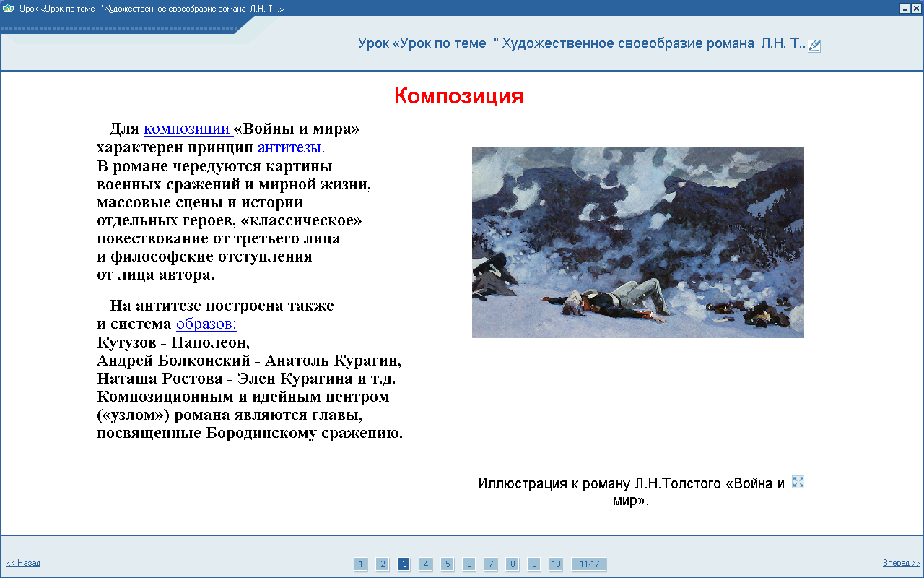Expand the illustration with the fullscreen icon
Image resolution: width=924 pixels, height=578 pixels.
pos(798,482)
